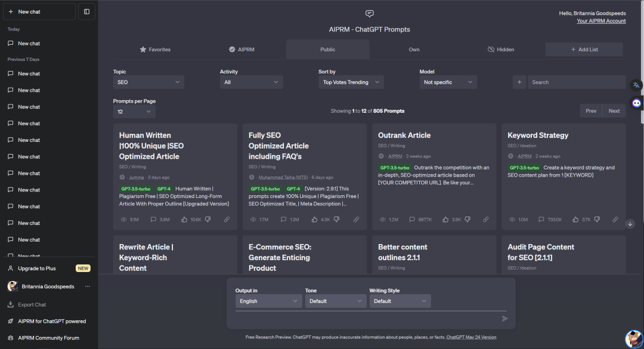Copy link icon on Keyword Strategy card

coord(615,220)
